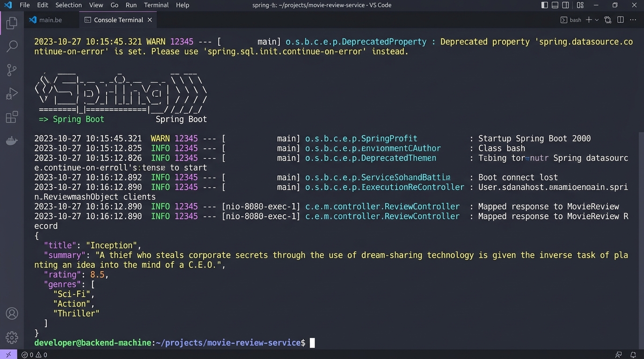Expand the terminal launch profile dropdown arrow
The image size is (644, 359).
coord(597,20)
